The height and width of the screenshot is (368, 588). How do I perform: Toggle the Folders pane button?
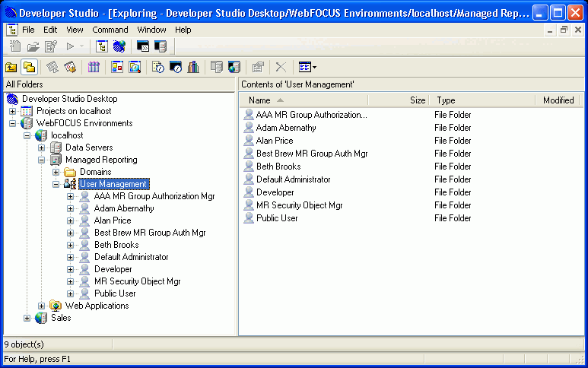click(29, 68)
